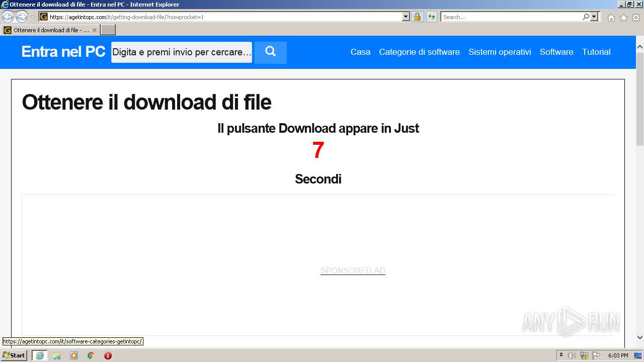The image size is (644, 362).
Task: Select the 'Ottenere il download di file' tab
Action: point(50,30)
